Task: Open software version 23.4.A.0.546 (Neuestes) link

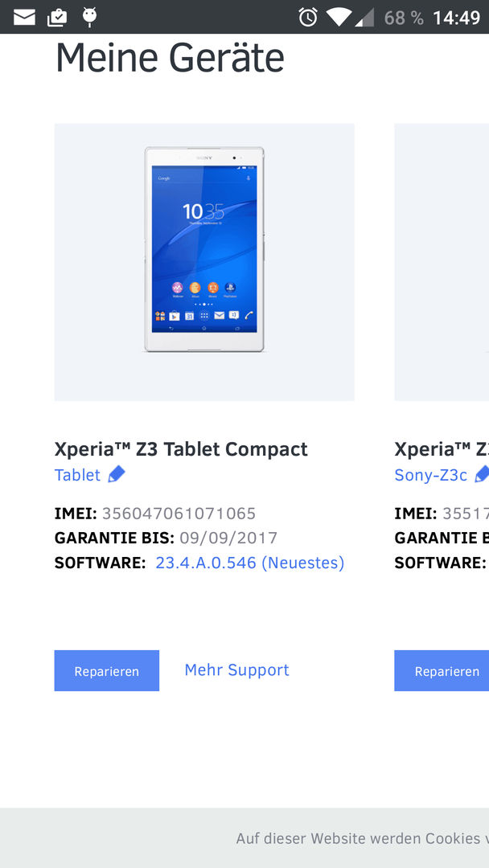Action: click(250, 563)
